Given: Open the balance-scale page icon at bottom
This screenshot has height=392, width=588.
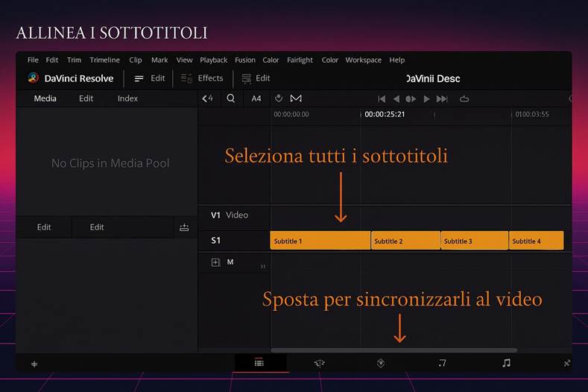Looking at the screenshot, I should click(319, 363).
